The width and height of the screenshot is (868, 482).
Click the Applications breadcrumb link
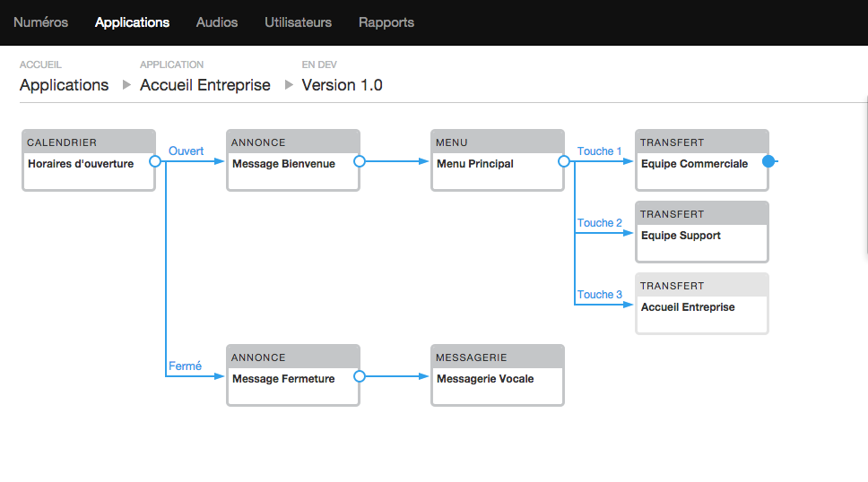pyautogui.click(x=64, y=85)
